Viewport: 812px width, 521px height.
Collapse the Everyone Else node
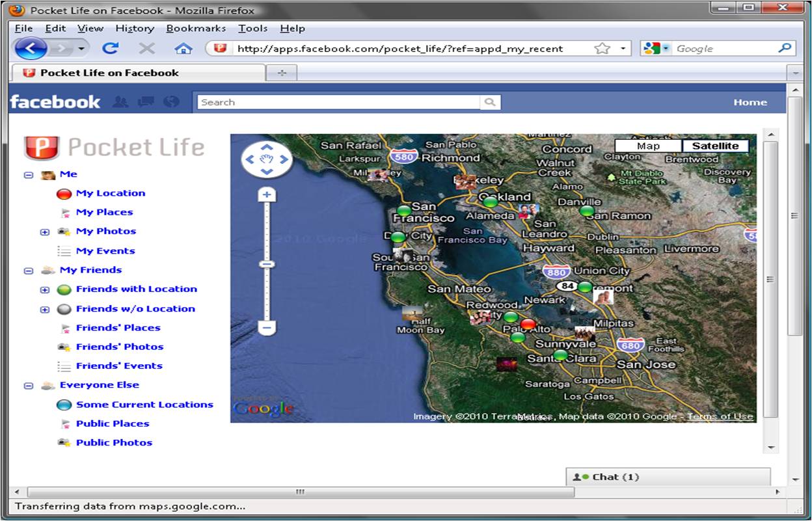[29, 386]
